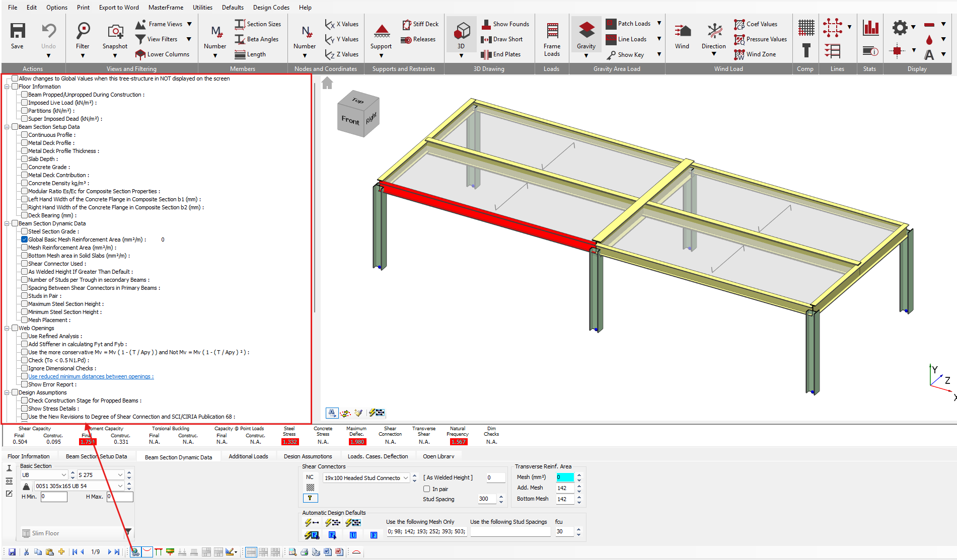This screenshot has height=560, width=957.
Task: Open the UB section type dropdown
Action: tap(64, 475)
